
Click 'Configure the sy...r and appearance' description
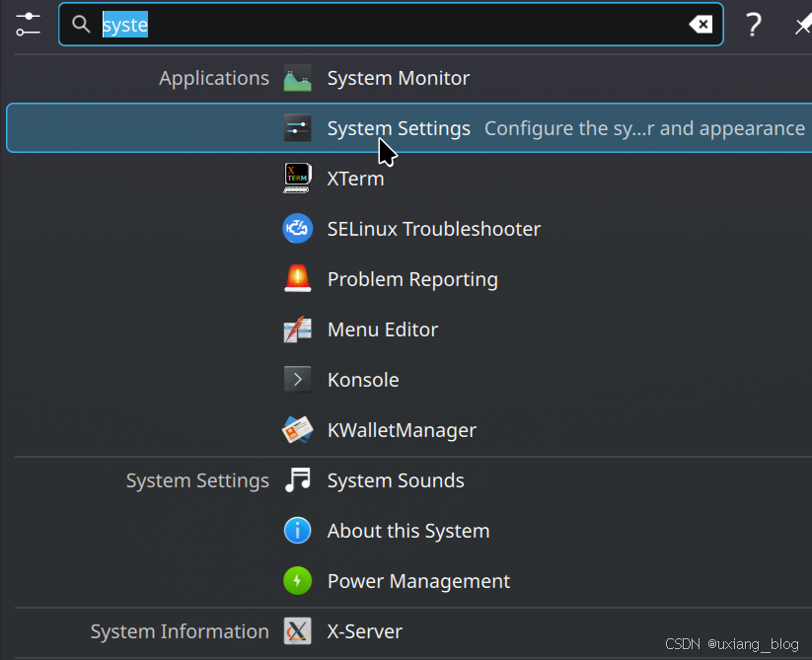(x=644, y=128)
